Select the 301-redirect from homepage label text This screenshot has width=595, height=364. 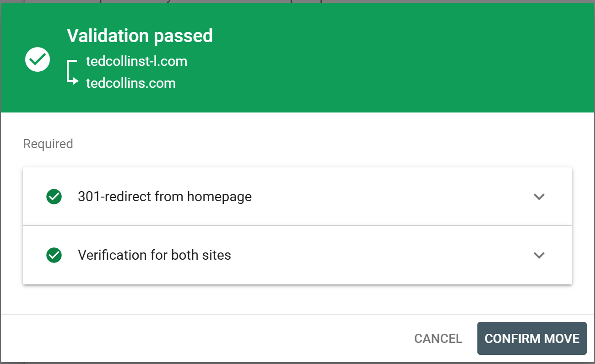[165, 197]
